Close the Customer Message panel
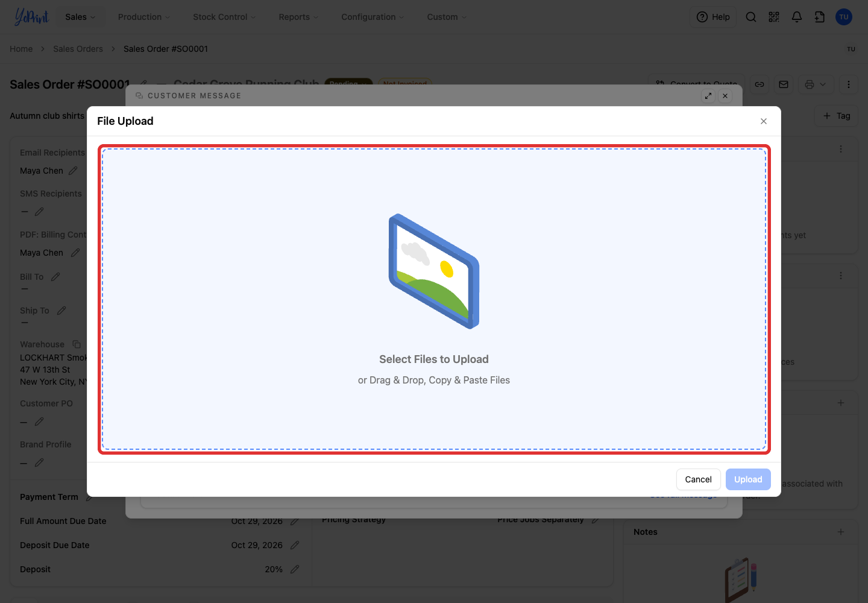 [x=725, y=96]
